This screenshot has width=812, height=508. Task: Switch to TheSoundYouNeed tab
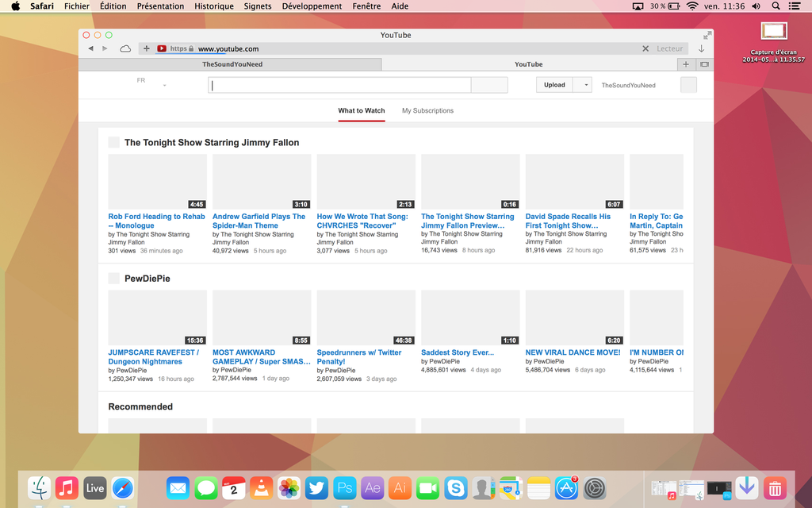pos(230,64)
